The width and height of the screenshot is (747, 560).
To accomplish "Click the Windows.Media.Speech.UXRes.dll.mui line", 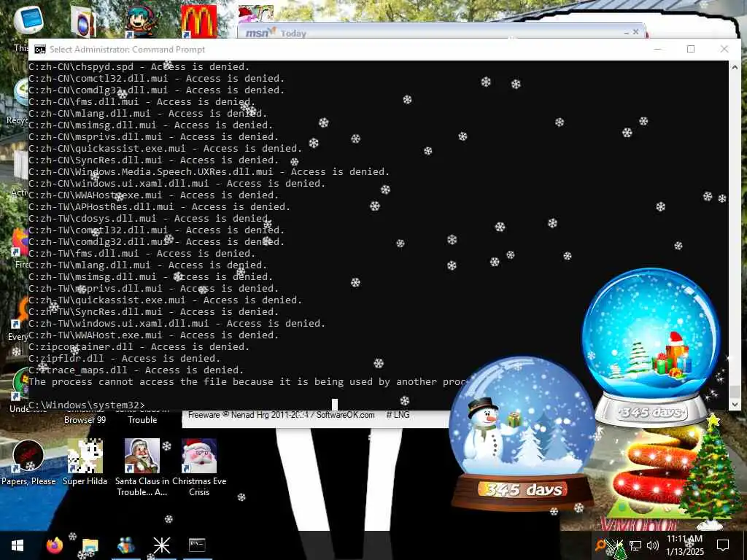I will pos(209,172).
